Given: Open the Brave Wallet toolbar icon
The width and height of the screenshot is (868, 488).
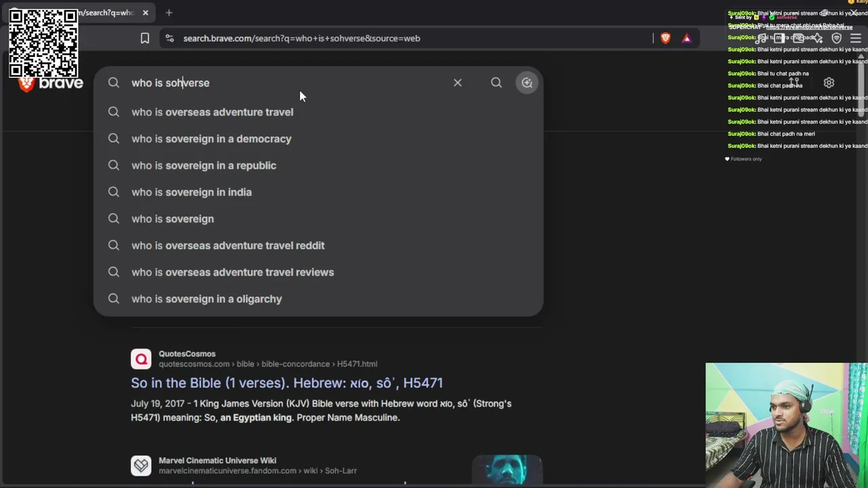Looking at the screenshot, I should tap(799, 39).
